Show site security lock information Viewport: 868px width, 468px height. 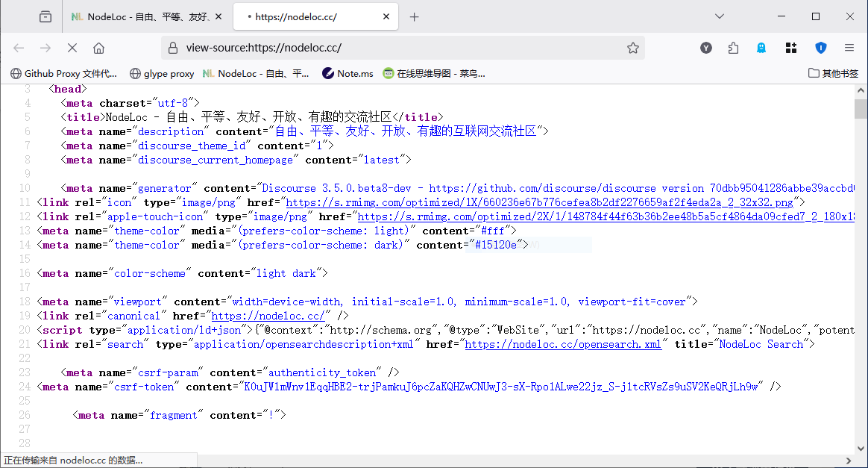pyautogui.click(x=173, y=49)
